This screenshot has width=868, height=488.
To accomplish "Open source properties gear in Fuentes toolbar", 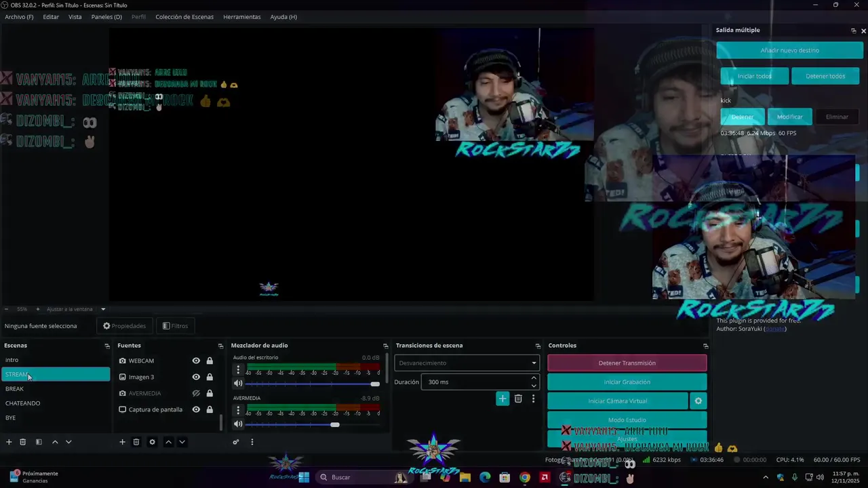I will tap(152, 442).
